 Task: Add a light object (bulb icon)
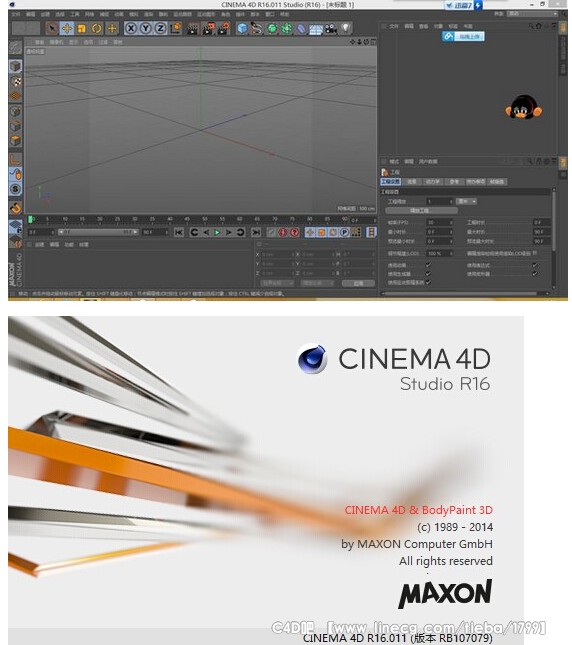(345, 28)
